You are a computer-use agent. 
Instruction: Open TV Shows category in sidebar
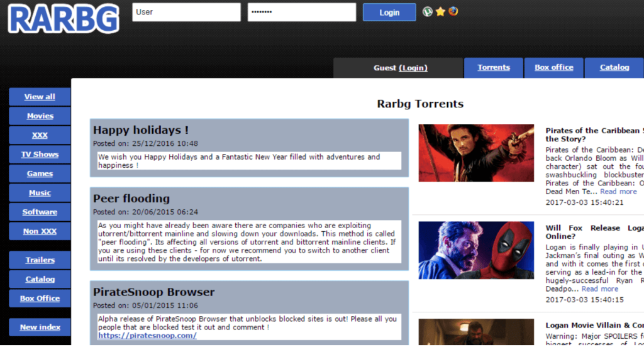click(40, 155)
